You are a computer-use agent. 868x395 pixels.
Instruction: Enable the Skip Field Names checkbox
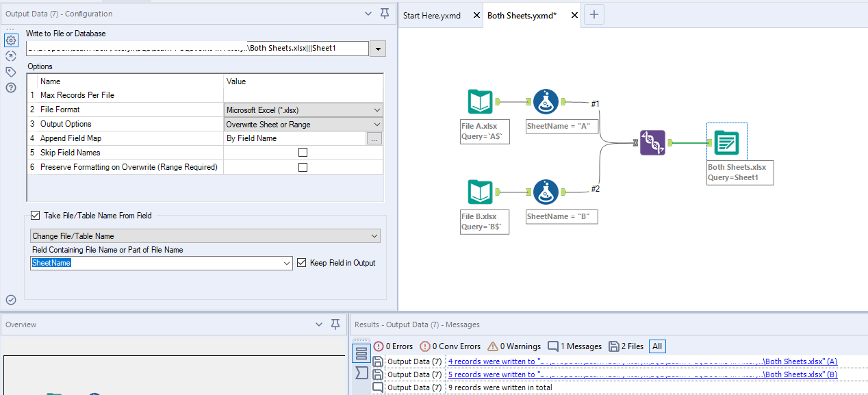[303, 153]
